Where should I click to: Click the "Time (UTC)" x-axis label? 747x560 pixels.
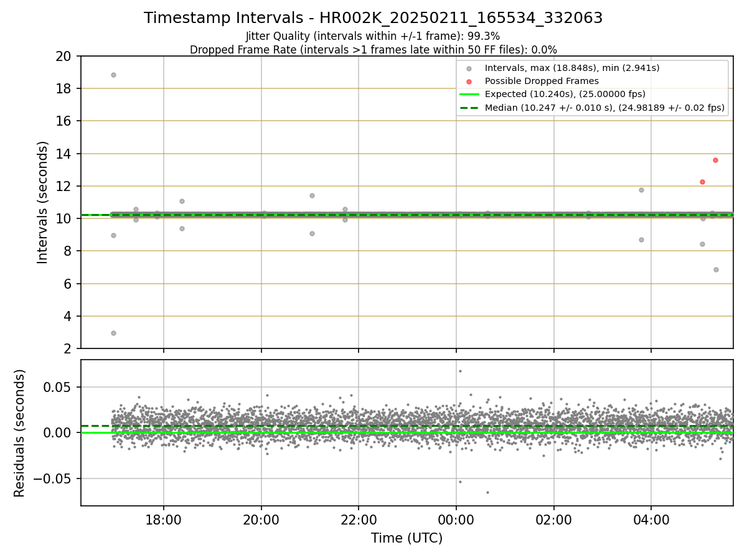(x=406, y=538)
